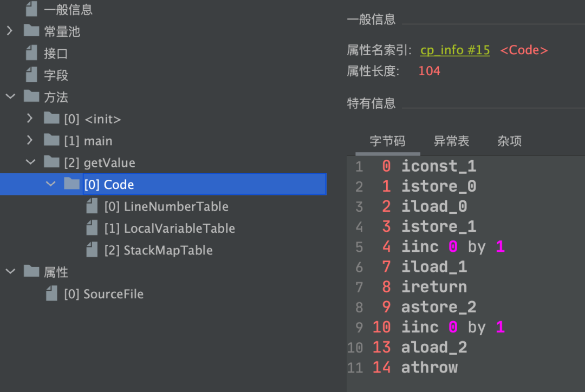Collapse the [0] Code attribute node

50,184
